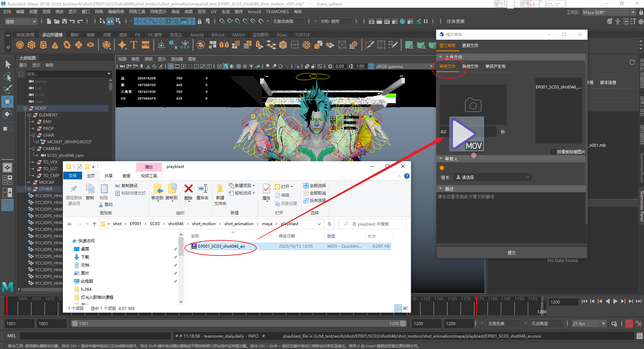
Task: Click the 提交 submit button
Action: click(511, 253)
